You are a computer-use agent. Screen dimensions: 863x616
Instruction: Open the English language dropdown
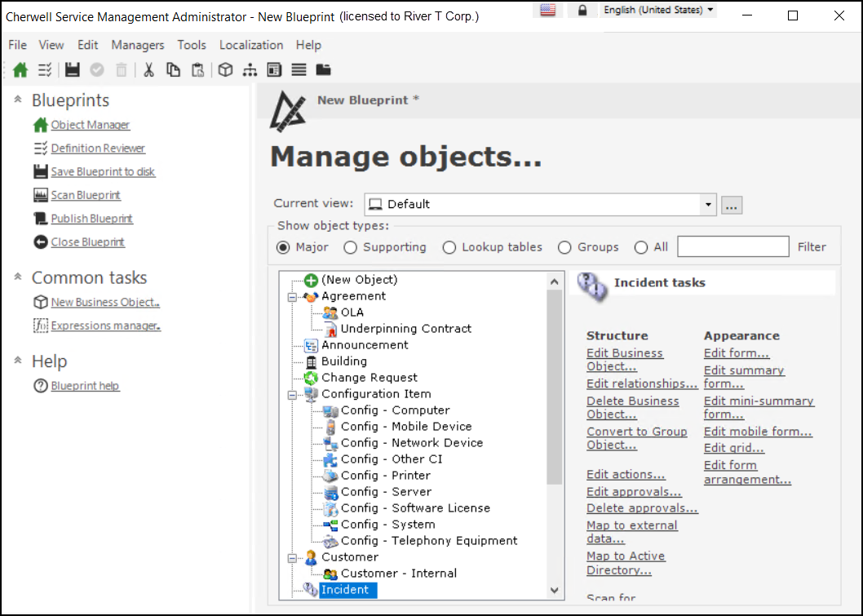(658, 10)
